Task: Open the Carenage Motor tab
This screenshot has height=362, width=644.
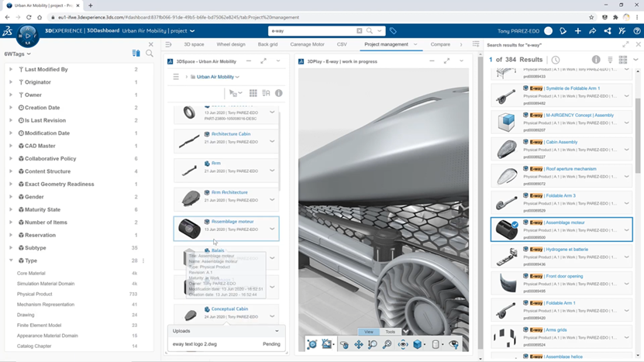Action: [307, 44]
